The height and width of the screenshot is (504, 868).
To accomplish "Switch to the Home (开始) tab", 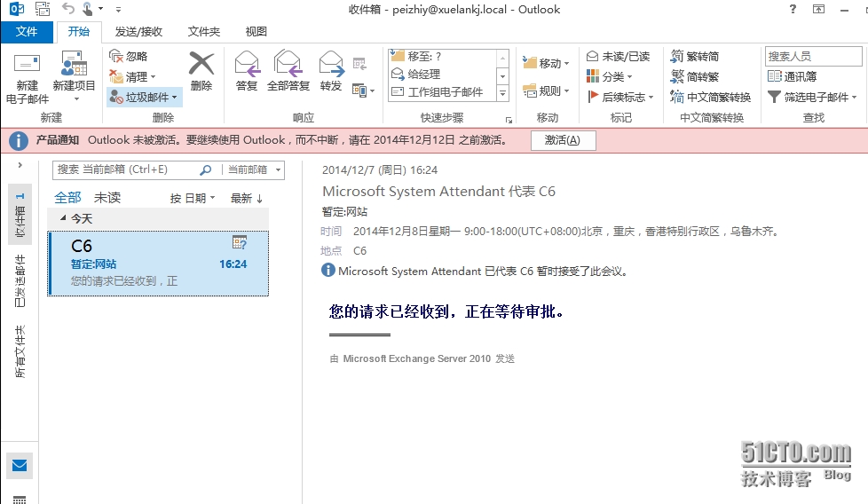I will [x=78, y=32].
